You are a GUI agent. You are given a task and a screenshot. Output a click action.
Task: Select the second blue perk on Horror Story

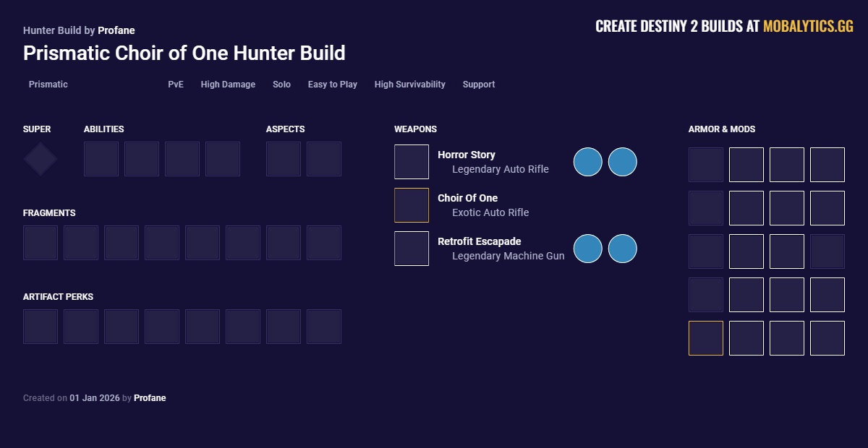[x=623, y=162]
